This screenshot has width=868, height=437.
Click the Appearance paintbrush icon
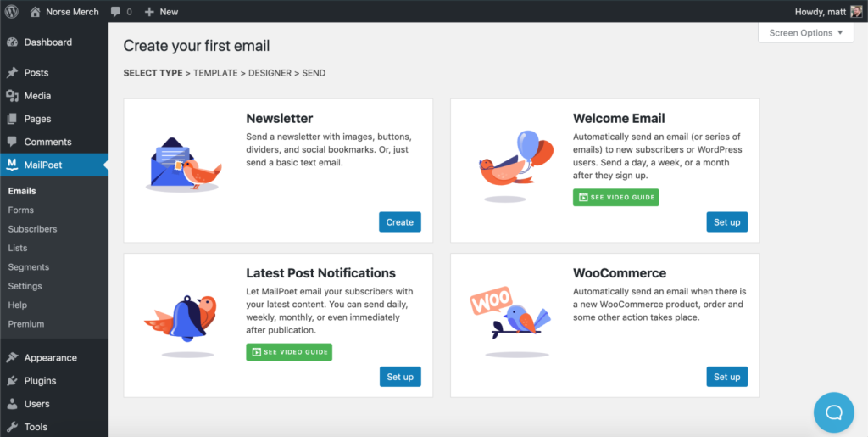pyautogui.click(x=12, y=358)
